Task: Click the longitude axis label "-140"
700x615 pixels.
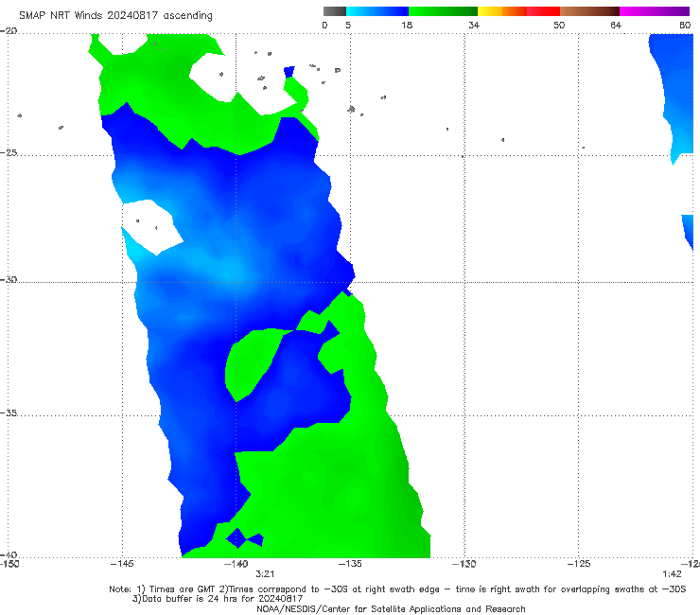Action: point(236,564)
